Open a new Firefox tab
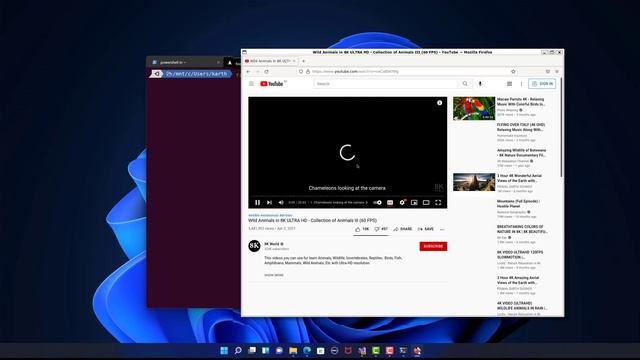 pyautogui.click(x=303, y=61)
